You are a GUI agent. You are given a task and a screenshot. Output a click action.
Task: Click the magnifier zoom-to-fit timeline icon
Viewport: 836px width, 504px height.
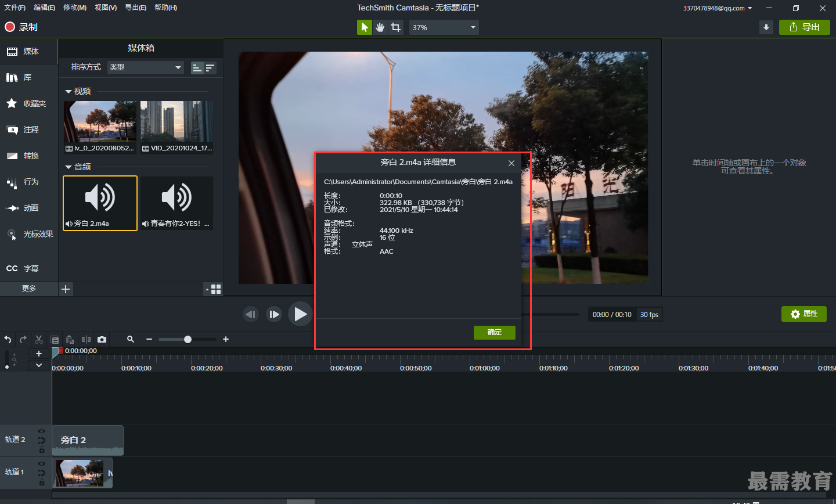pos(131,339)
